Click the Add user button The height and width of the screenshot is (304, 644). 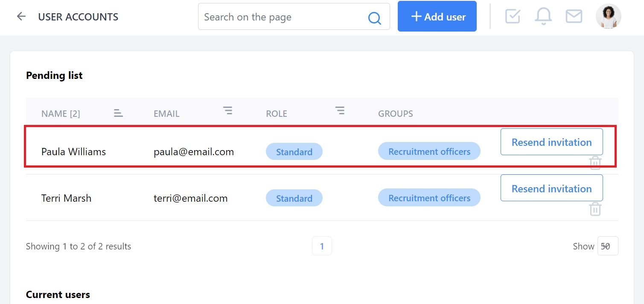(437, 16)
